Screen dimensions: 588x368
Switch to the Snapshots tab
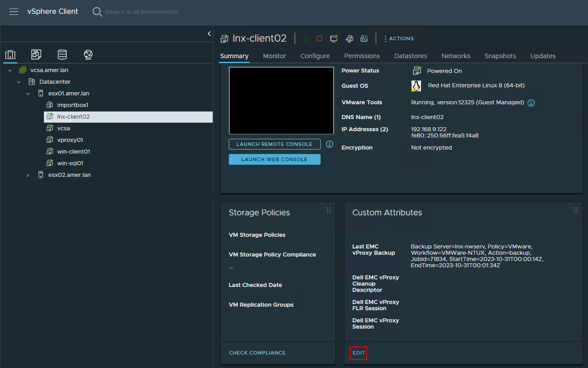click(x=500, y=56)
